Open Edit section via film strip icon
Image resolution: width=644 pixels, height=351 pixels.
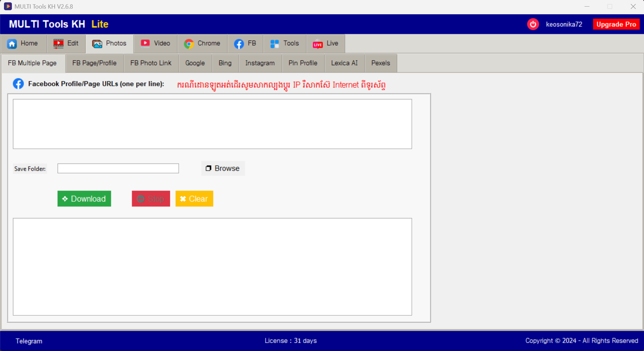58,43
